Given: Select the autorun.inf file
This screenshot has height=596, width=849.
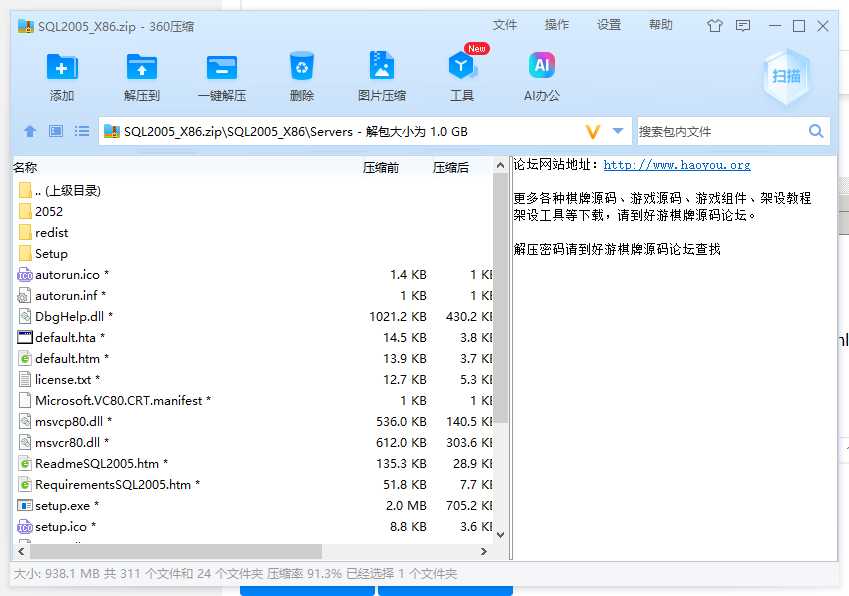Looking at the screenshot, I should [x=253, y=296].
